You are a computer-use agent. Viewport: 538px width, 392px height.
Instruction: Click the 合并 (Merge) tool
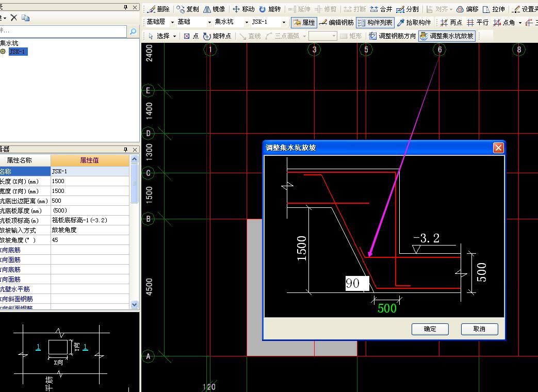381,9
